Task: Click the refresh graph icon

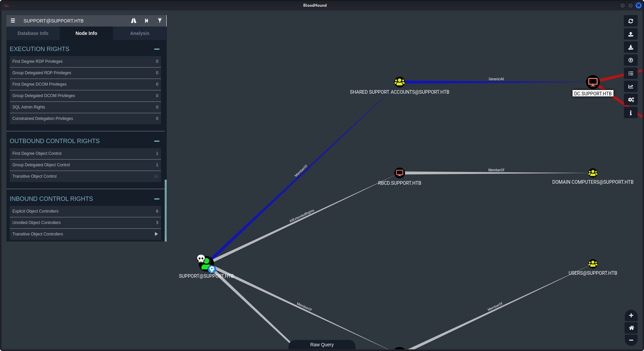Action: tap(631, 21)
